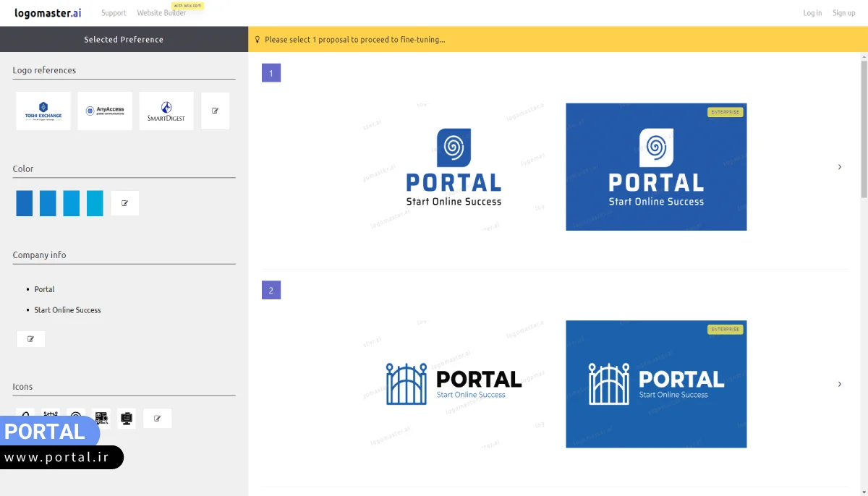The image size is (868, 496).
Task: Open the Website Builder menu item
Action: [x=161, y=13]
